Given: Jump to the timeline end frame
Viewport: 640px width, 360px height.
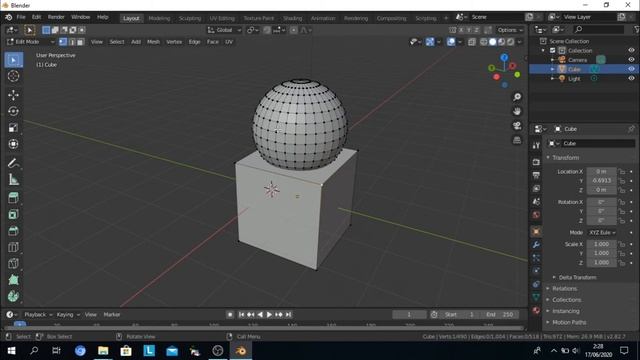Looking at the screenshot, I should pyautogui.click(x=288, y=315).
